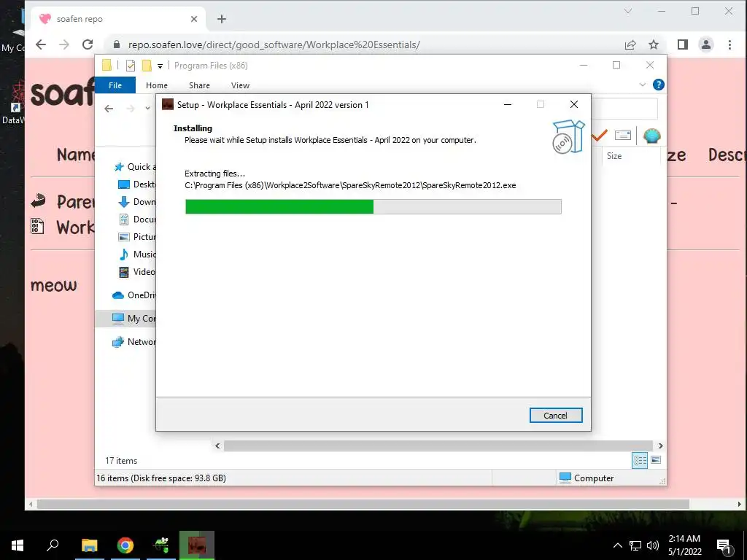Open File Explorer from taskbar
The width and height of the screenshot is (747, 560).
[x=89, y=545]
